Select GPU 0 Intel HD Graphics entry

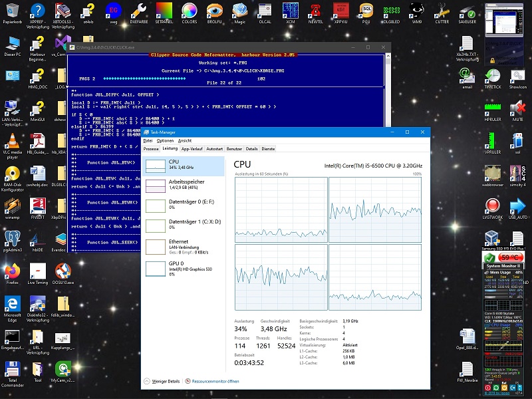[x=184, y=269]
